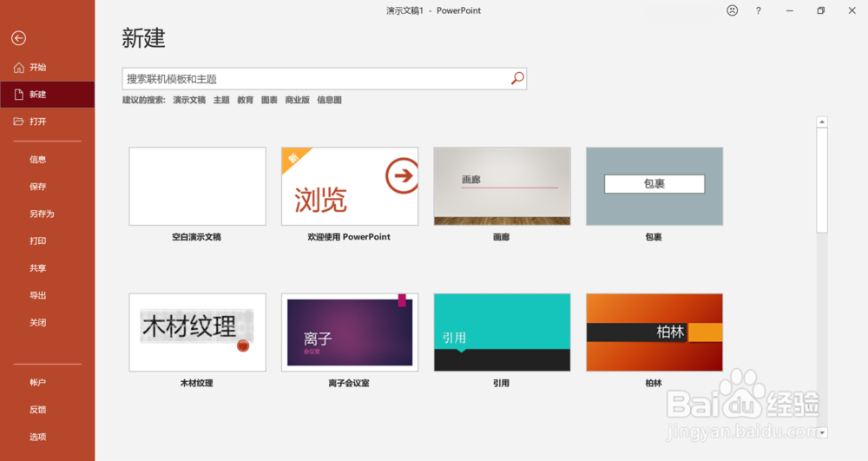Image resolution: width=868 pixels, height=461 pixels.
Task: Select 保存 in the sidebar
Action: [x=37, y=187]
